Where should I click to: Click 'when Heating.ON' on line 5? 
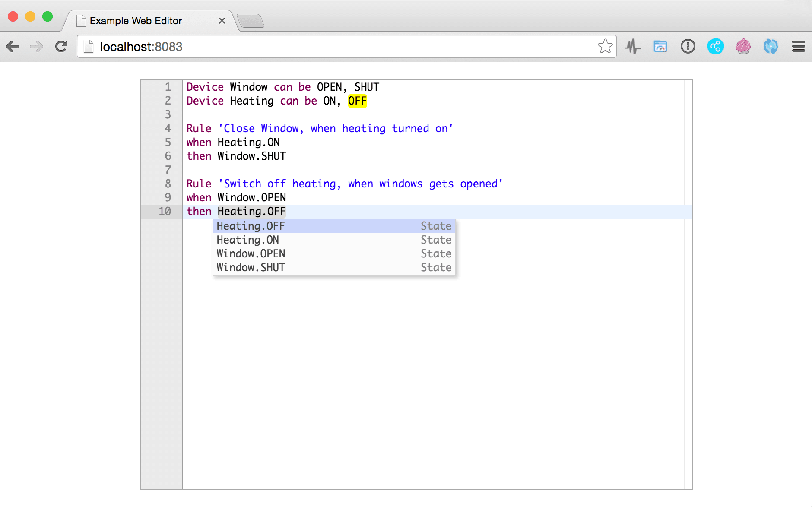coord(233,143)
